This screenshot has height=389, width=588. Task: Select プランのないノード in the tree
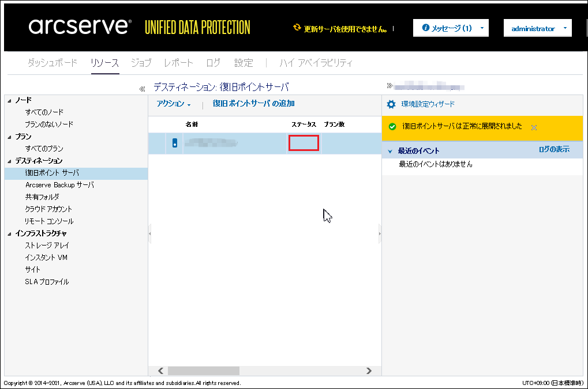[49, 124]
